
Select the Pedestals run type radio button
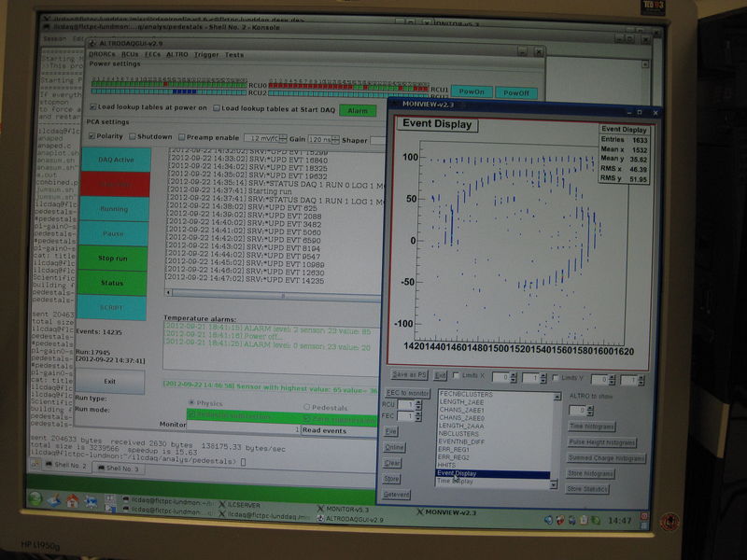click(307, 407)
